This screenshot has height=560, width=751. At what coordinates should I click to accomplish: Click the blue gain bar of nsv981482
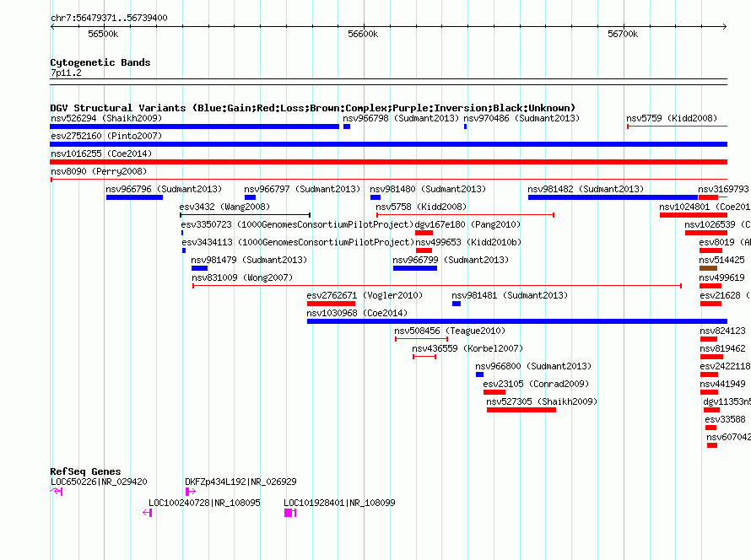click(613, 197)
